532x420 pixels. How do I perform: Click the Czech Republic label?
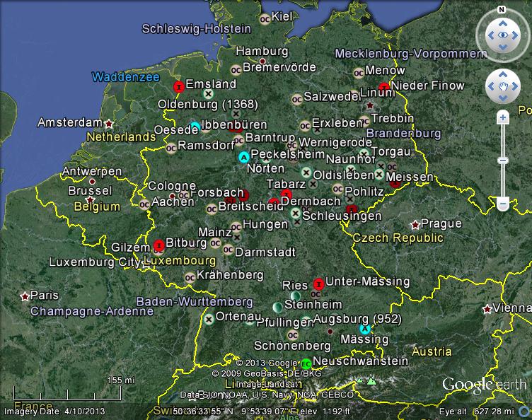point(398,238)
